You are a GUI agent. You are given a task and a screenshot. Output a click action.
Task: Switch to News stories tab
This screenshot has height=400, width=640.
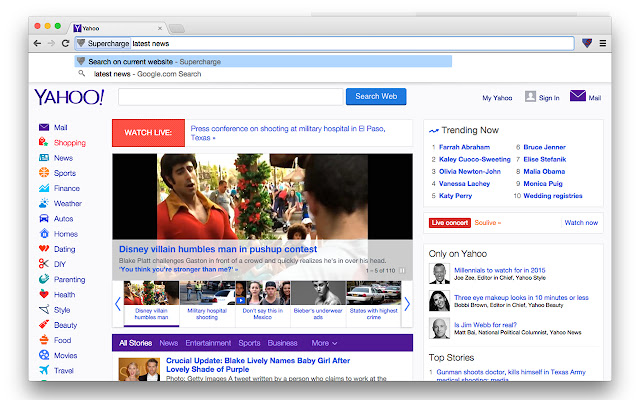[169, 343]
